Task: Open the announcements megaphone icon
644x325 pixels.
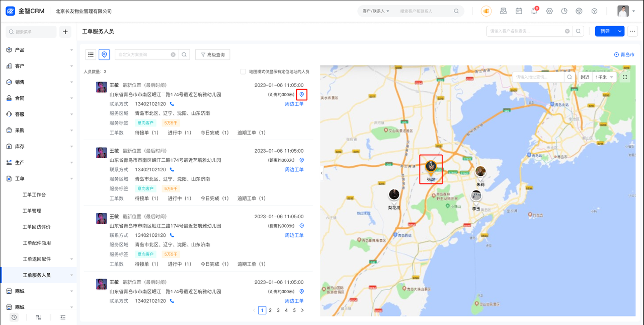Action: point(486,11)
